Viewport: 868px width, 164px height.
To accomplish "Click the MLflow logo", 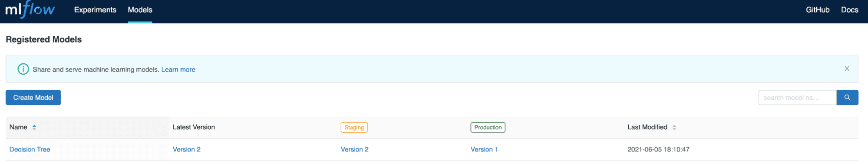I will tap(30, 10).
